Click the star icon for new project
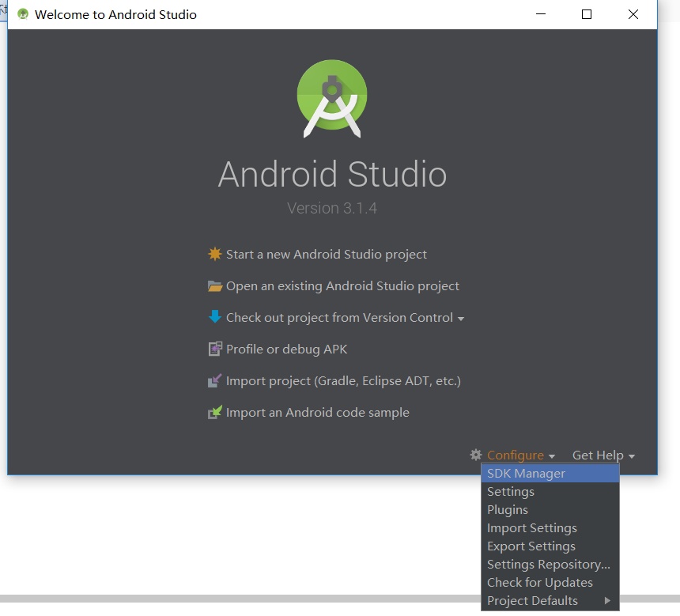The width and height of the screenshot is (680, 616). [x=214, y=254]
